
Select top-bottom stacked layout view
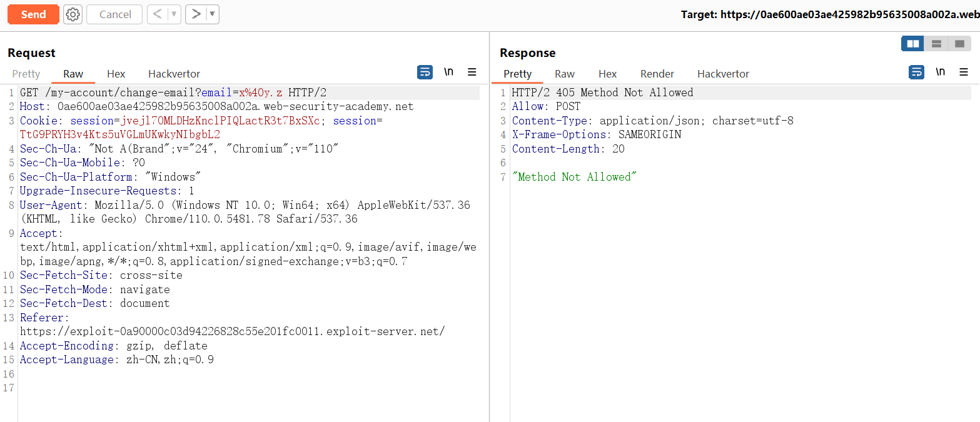point(936,44)
